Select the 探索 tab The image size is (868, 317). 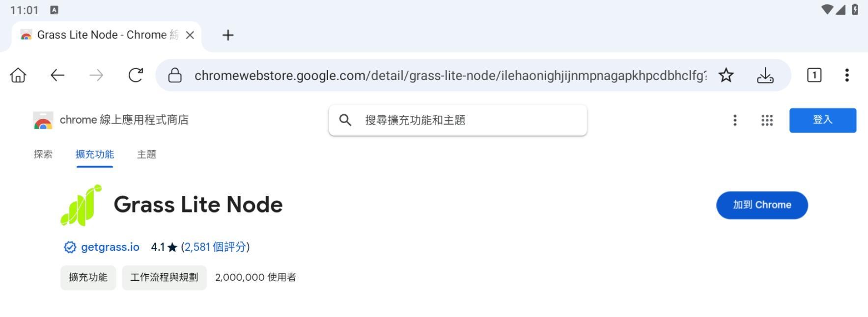42,155
